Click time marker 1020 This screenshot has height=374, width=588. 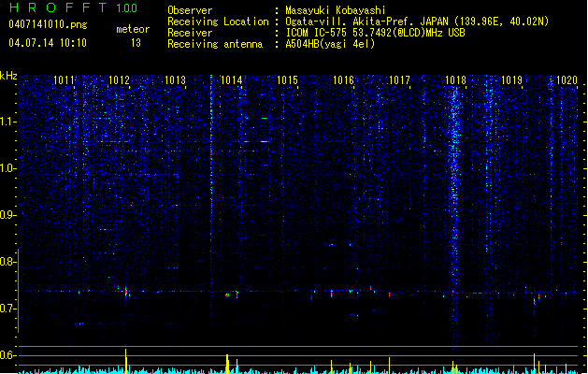tap(567, 80)
